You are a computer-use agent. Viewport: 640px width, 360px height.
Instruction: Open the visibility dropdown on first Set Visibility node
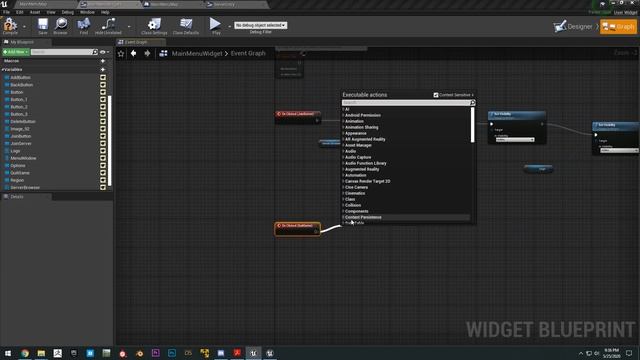(x=515, y=140)
